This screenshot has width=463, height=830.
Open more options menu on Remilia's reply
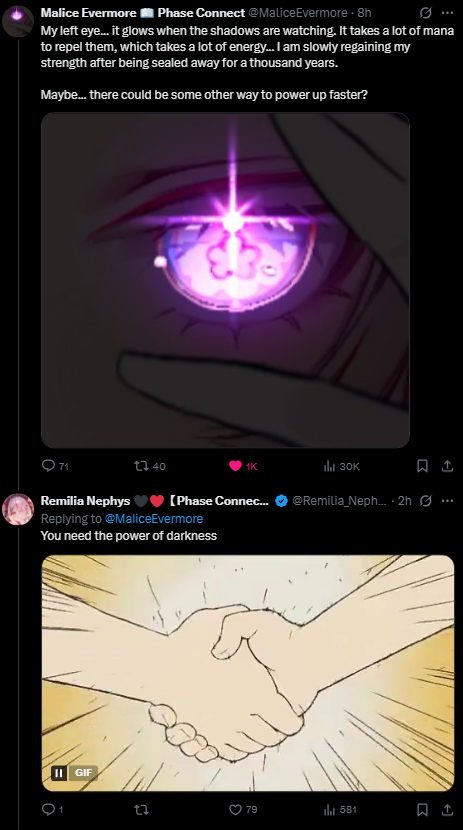pyautogui.click(x=447, y=501)
